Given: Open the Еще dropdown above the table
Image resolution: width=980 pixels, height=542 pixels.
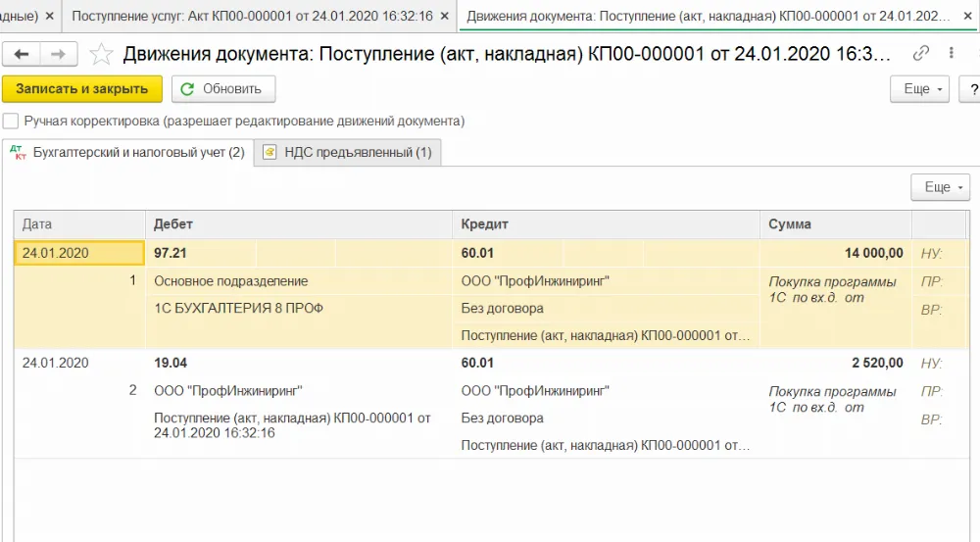Looking at the screenshot, I should pyautogui.click(x=940, y=187).
